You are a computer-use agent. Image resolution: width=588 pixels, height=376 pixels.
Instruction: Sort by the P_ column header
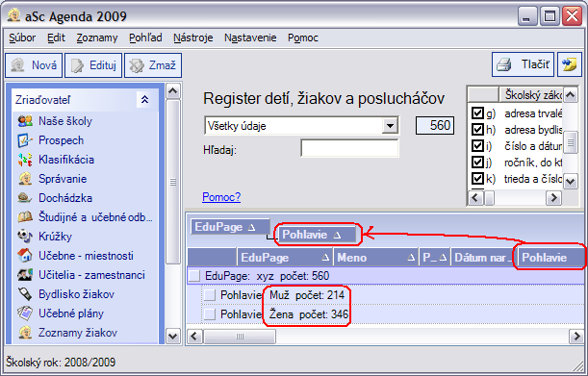[x=435, y=258]
